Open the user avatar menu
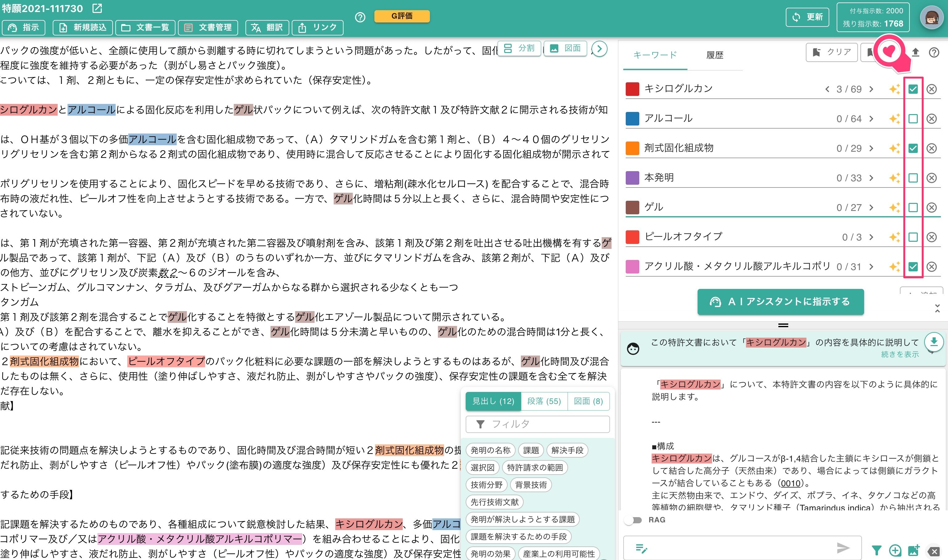This screenshot has width=948, height=560. click(x=931, y=17)
